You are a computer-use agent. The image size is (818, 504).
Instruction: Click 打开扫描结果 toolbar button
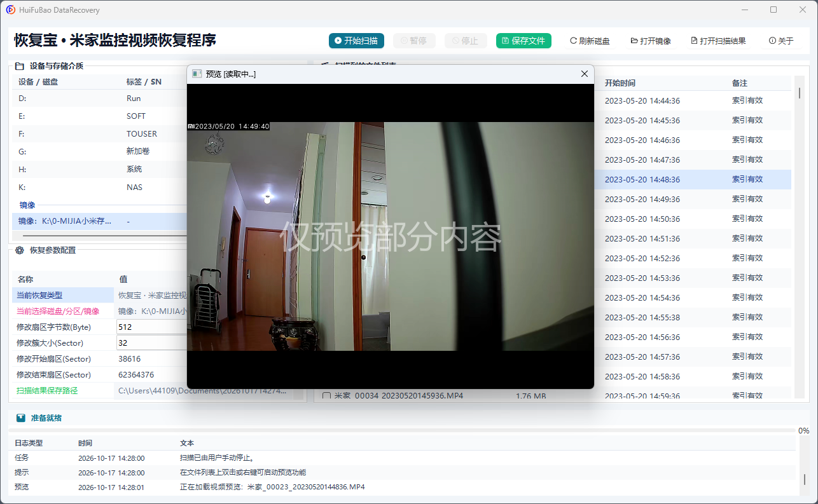pyautogui.click(x=718, y=41)
